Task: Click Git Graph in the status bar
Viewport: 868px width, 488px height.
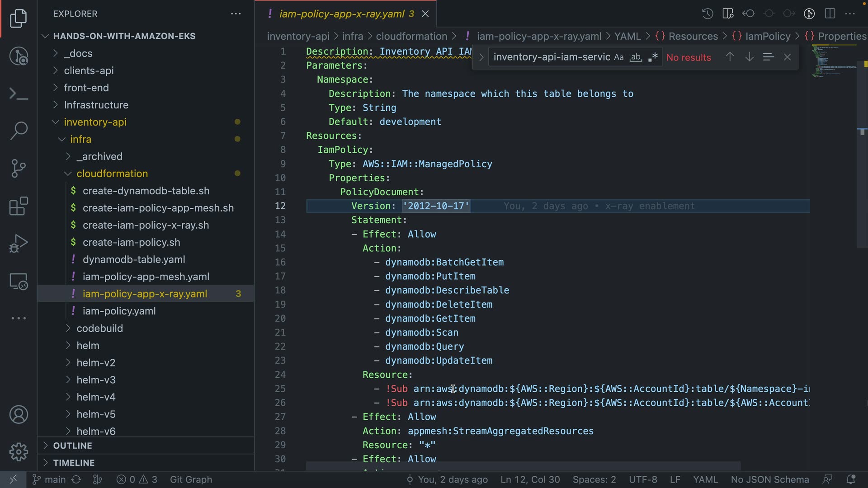Action: [x=191, y=479]
